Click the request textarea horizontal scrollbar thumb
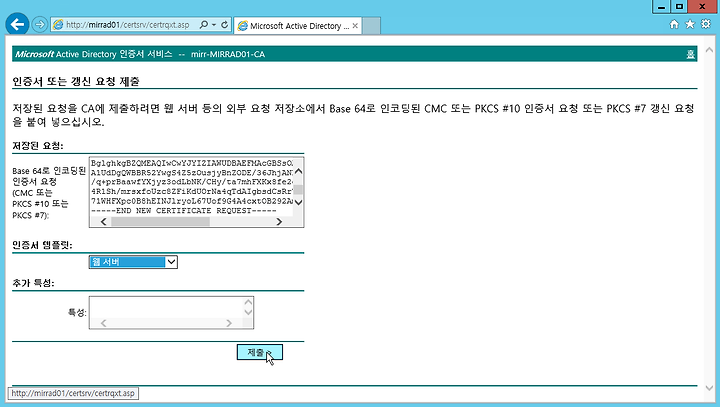Image resolution: width=720 pixels, height=407 pixels. (160, 221)
